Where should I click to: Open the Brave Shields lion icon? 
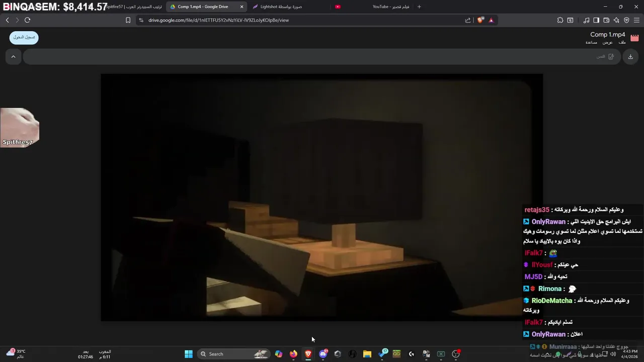click(x=480, y=20)
